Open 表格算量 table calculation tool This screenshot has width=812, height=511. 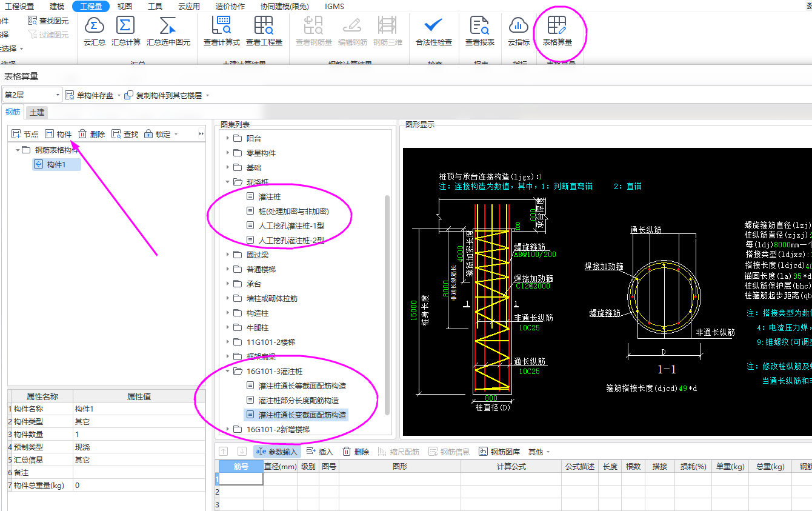click(x=557, y=31)
